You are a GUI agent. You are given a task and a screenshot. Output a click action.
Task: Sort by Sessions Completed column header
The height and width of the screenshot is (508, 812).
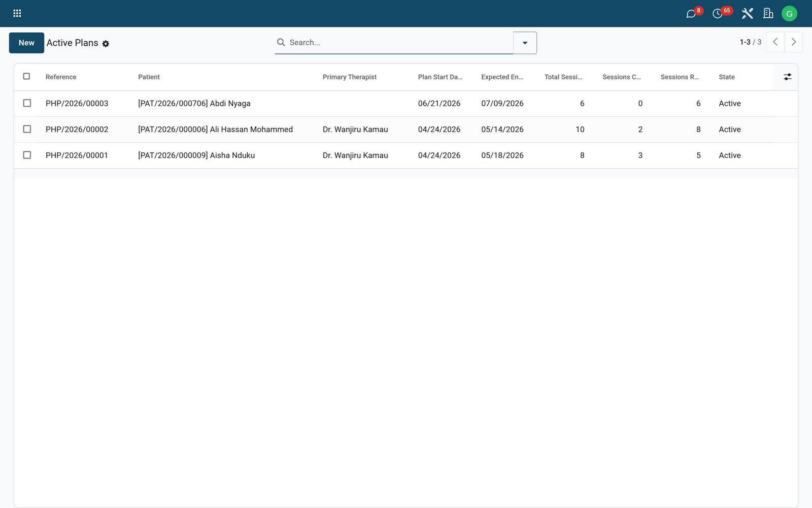coord(622,77)
